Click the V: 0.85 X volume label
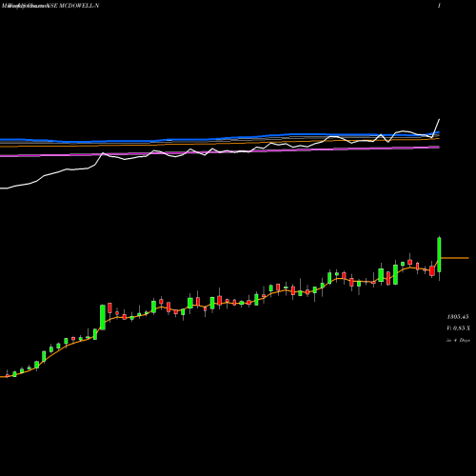The image size is (476, 476). (x=458, y=328)
